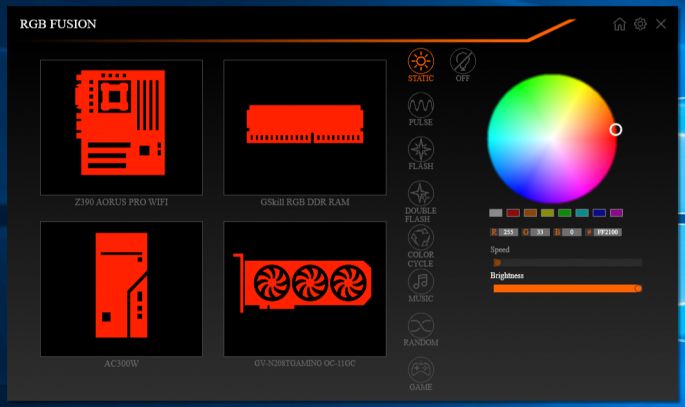The image size is (685, 407).
Task: Pick the Random lighting mode
Action: pyautogui.click(x=421, y=326)
